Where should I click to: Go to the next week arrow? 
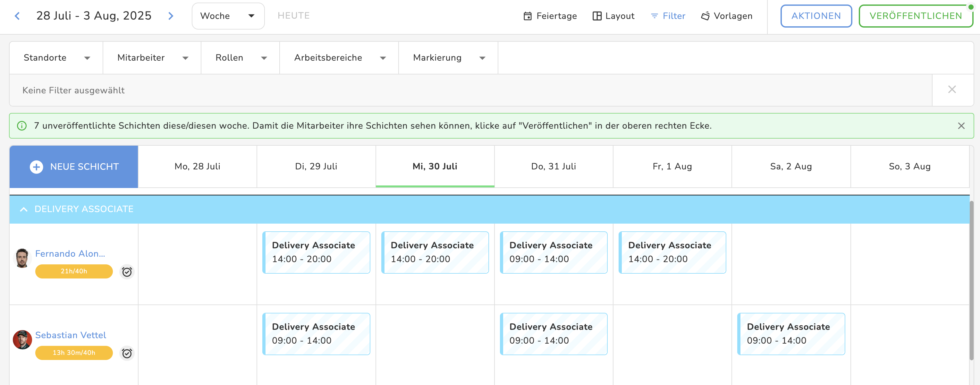tap(171, 16)
